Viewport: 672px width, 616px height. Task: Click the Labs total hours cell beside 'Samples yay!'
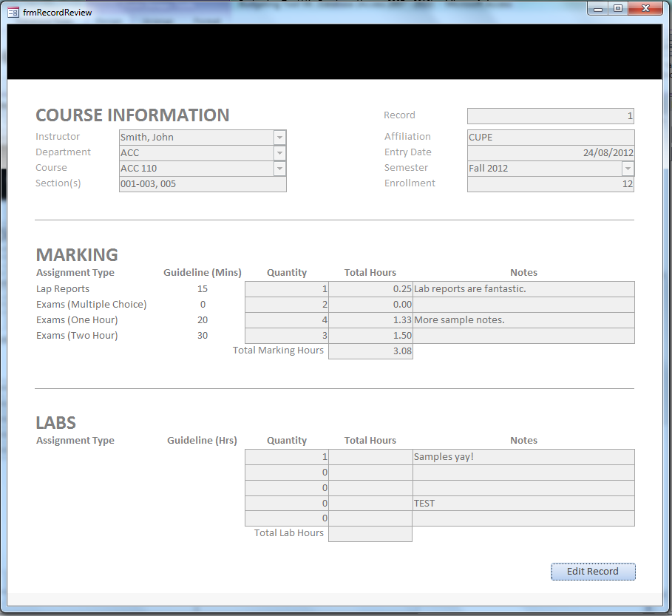[370, 457]
